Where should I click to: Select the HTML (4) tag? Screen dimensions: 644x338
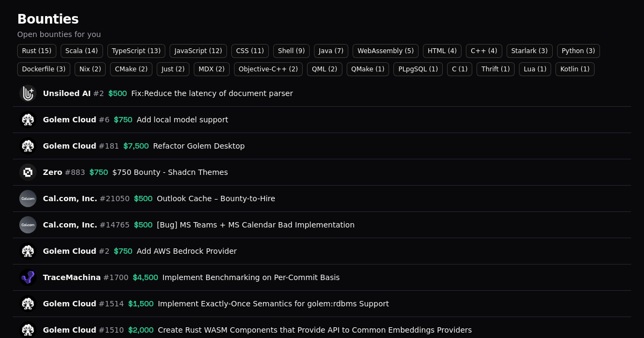coord(442,51)
